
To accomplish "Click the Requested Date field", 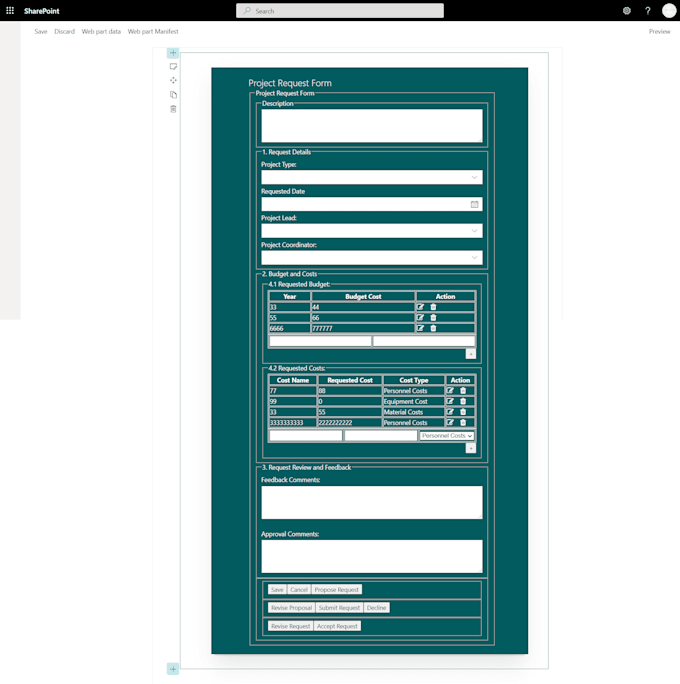I will [x=372, y=205].
